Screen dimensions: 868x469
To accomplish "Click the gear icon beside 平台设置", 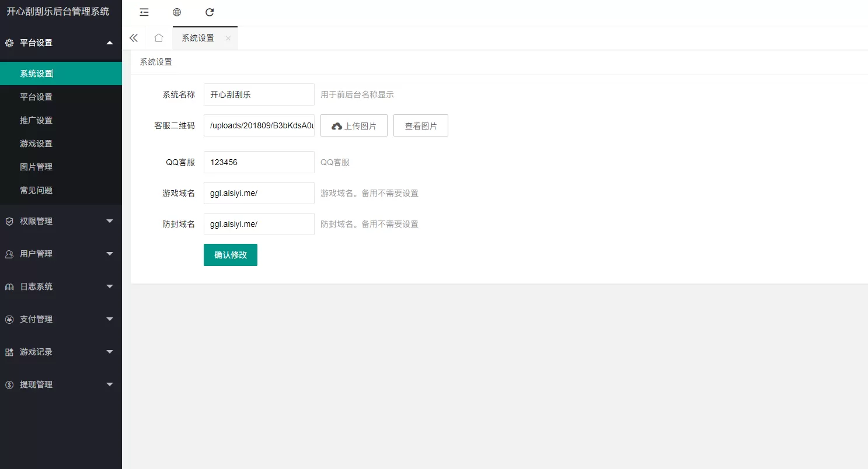I will tap(8, 43).
